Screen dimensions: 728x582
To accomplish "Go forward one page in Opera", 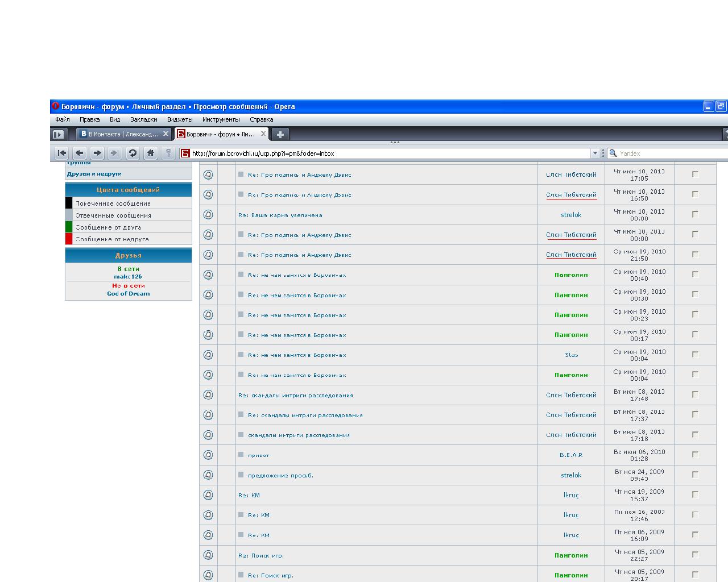I will click(x=97, y=153).
